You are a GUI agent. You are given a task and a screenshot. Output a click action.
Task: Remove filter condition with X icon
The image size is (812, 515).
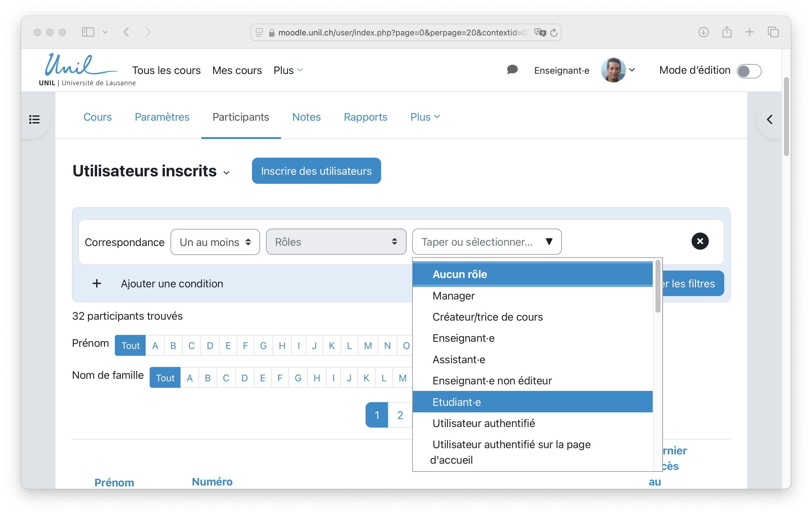pos(700,241)
